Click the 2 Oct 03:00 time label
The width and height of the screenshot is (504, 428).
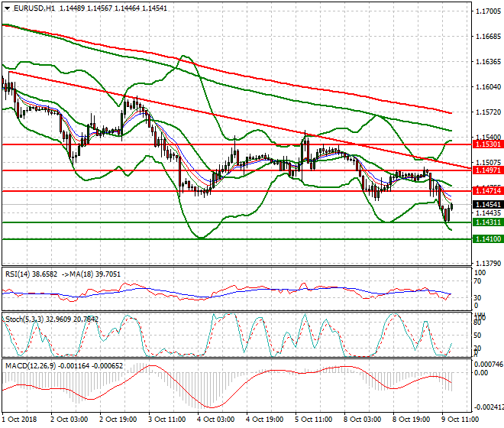(69, 420)
